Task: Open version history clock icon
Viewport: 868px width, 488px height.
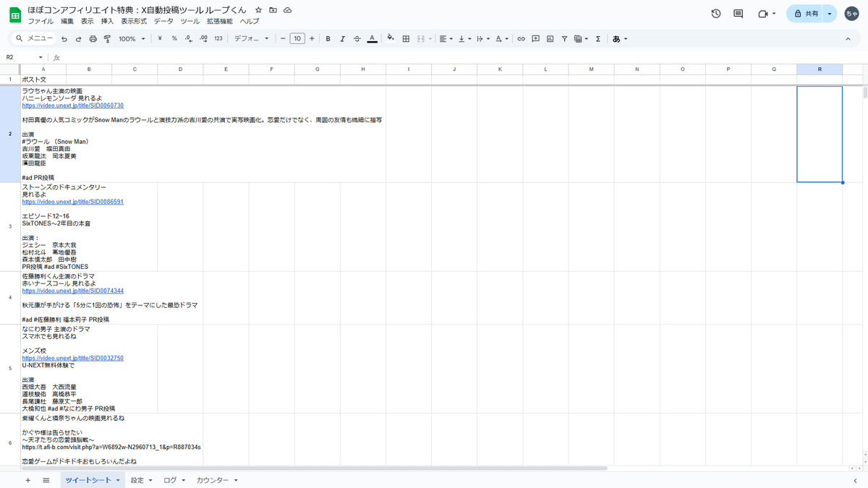Action: [x=716, y=14]
